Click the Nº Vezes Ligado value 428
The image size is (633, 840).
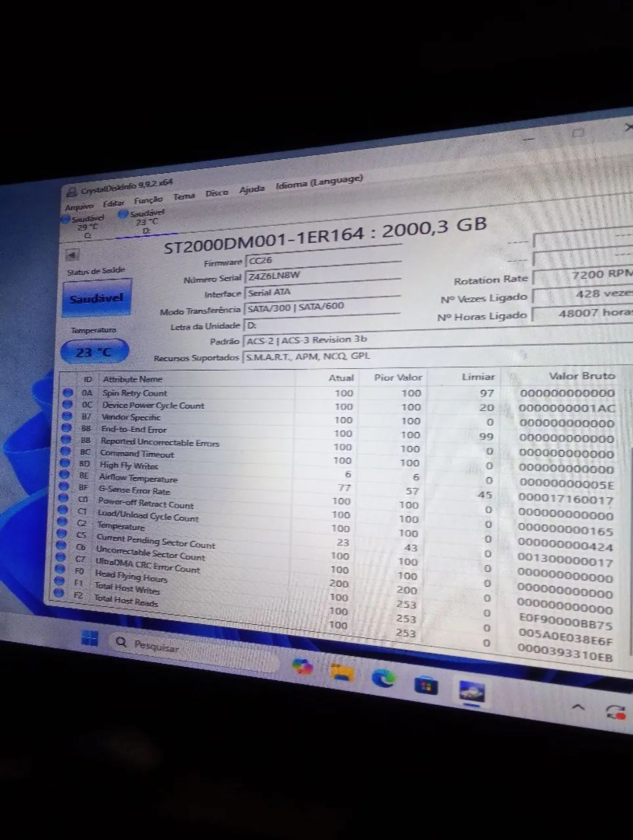click(583, 295)
